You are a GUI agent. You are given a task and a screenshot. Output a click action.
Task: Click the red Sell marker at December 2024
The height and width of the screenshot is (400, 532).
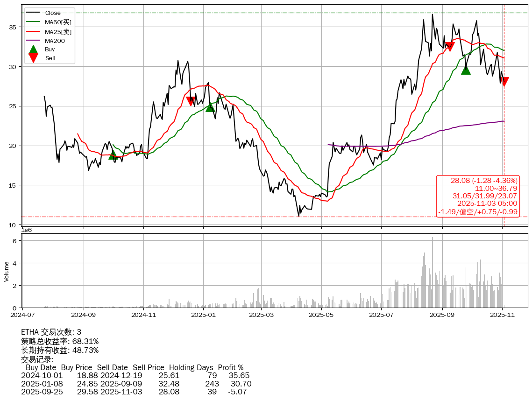pyautogui.click(x=191, y=100)
